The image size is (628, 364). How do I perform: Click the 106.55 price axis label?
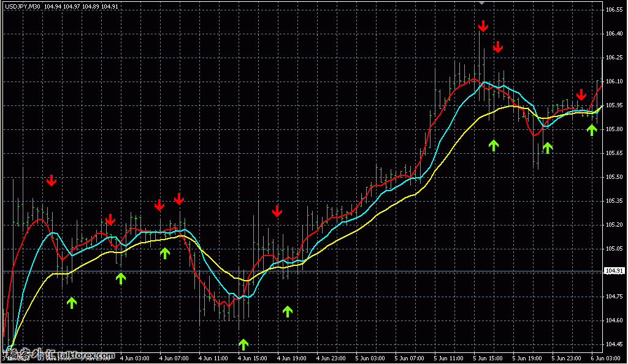615,10
